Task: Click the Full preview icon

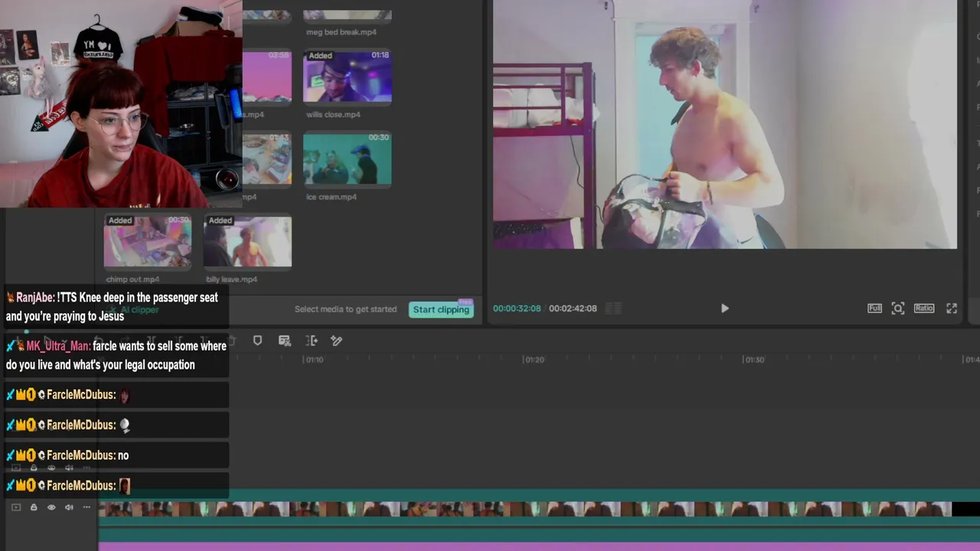Action: 874,308
